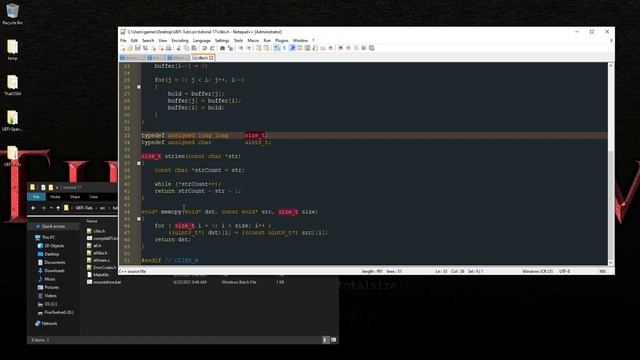
Task: Paste from clipboard via toolbar icon
Action: click(193, 48)
